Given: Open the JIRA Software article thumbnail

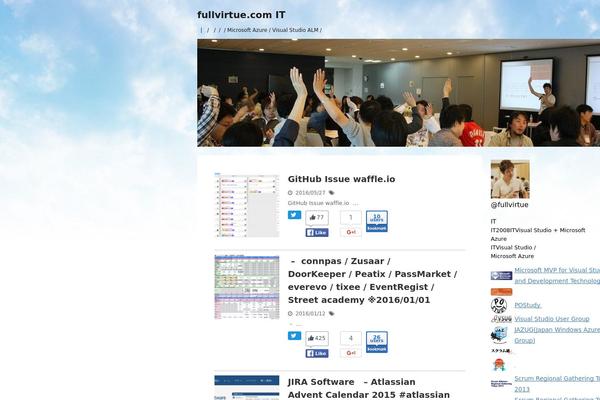Looking at the screenshot, I should tap(247, 388).
